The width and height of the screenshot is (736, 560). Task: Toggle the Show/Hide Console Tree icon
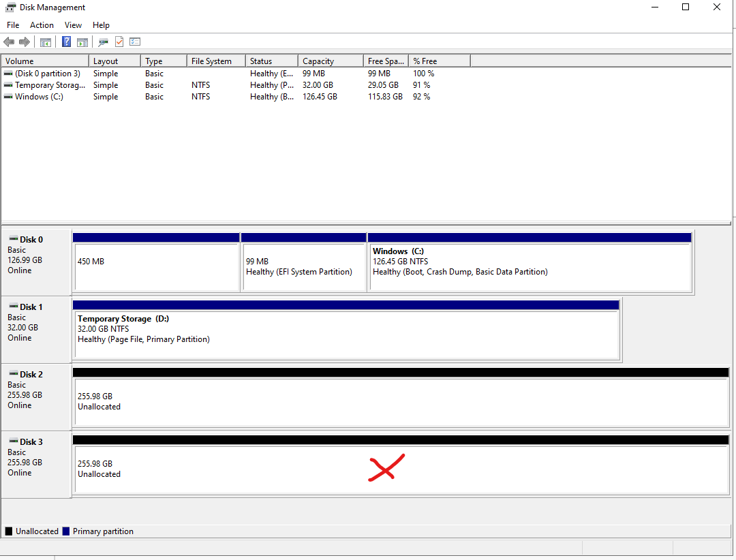point(45,42)
